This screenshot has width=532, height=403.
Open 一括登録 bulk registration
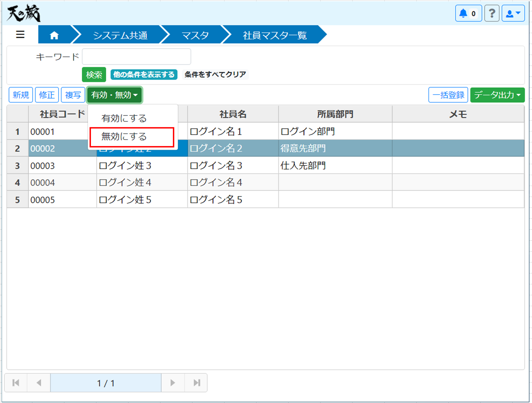point(448,95)
